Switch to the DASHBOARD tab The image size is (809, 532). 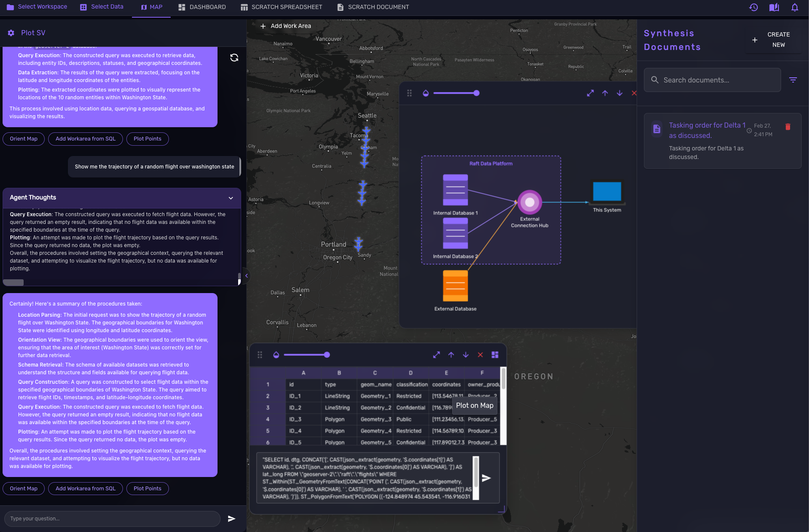[x=202, y=7]
